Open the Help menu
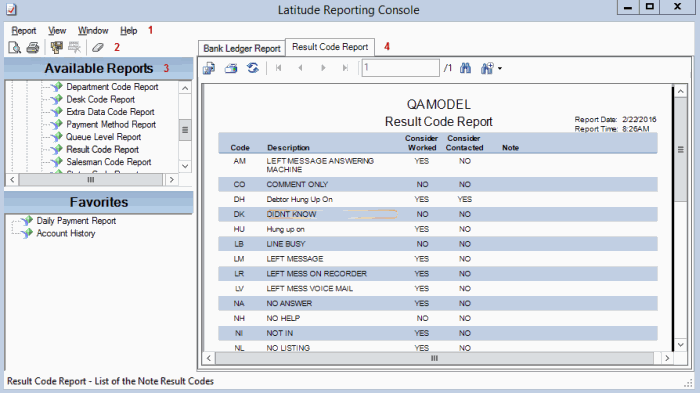This screenshot has width=700, height=393. 129,31
